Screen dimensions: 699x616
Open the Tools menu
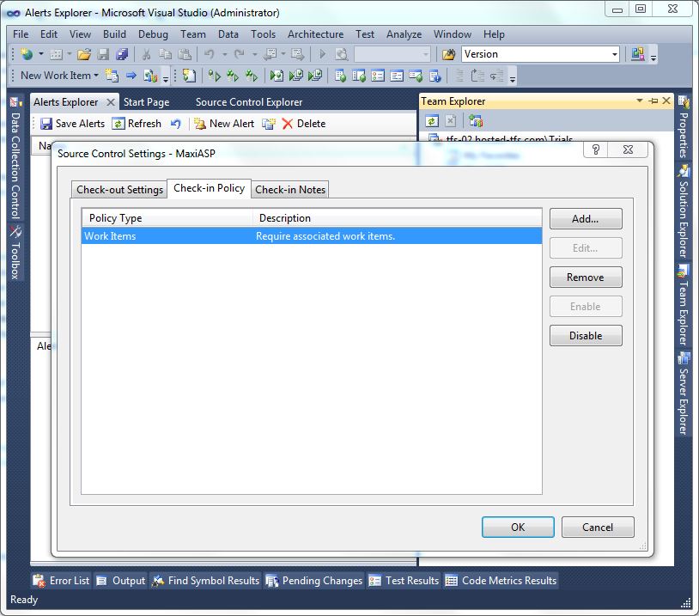click(263, 34)
